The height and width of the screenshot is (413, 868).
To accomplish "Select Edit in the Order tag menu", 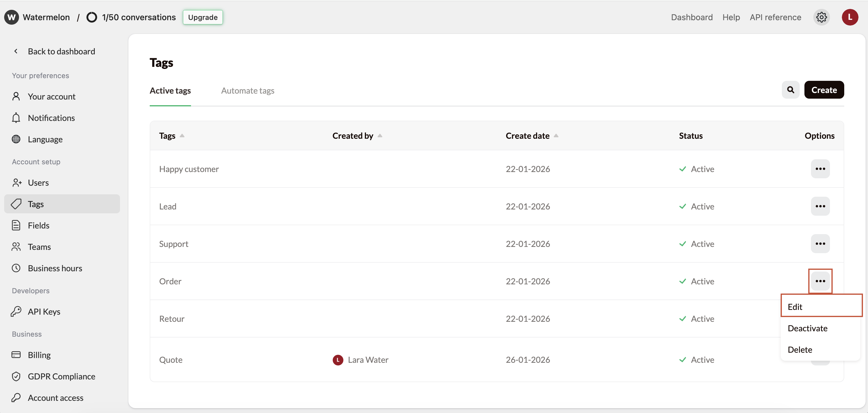I will tap(795, 306).
